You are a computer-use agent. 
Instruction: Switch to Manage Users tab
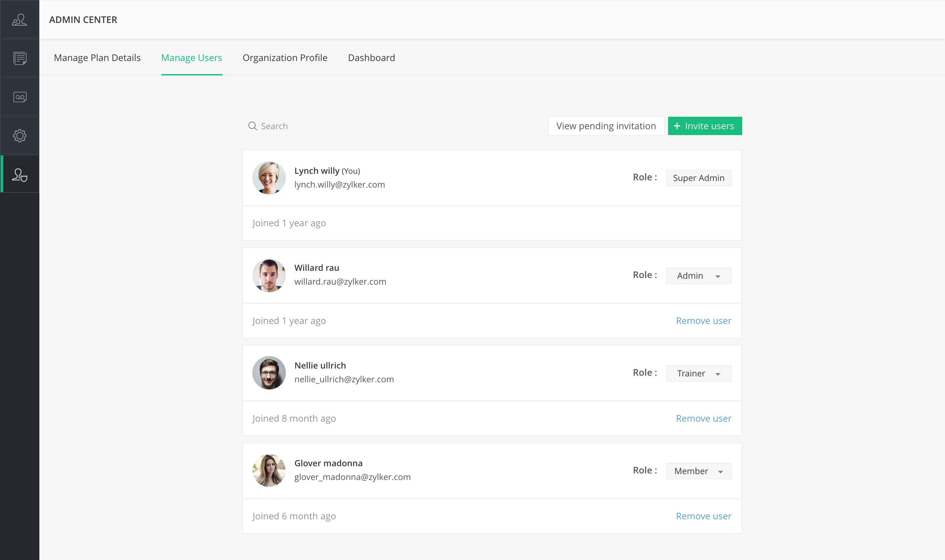tap(191, 58)
